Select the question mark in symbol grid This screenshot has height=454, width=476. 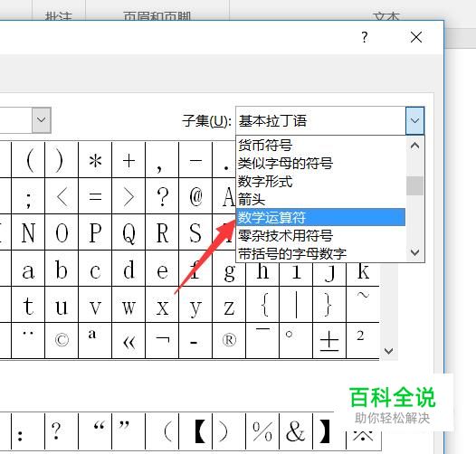(162, 196)
